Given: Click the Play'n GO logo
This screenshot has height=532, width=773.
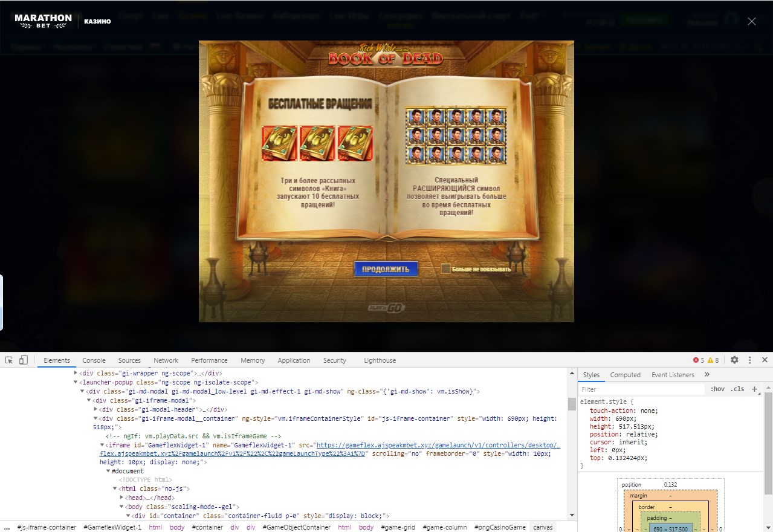Looking at the screenshot, I should pyautogui.click(x=386, y=308).
